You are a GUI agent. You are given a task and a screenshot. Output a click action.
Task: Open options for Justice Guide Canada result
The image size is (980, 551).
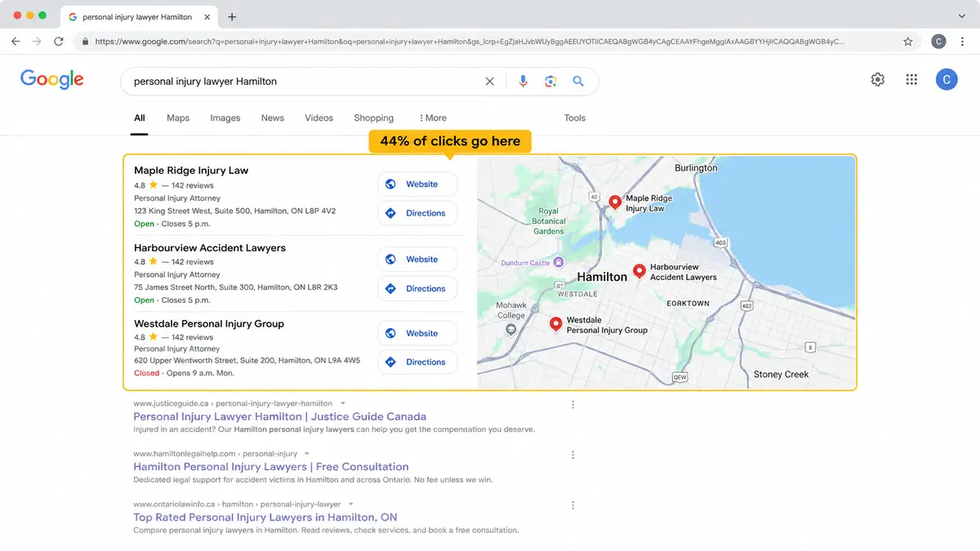coord(572,404)
